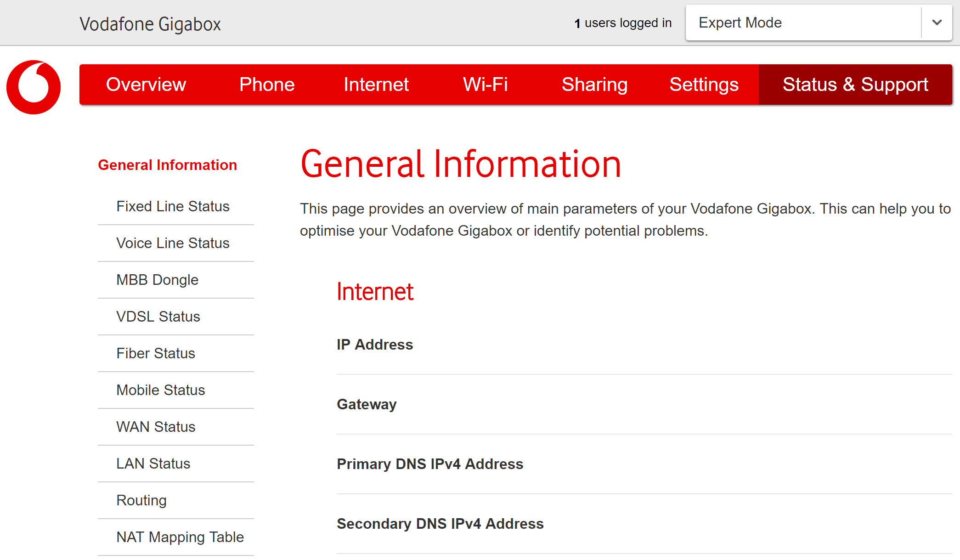Open the Overview tab
This screenshot has height=560, width=960.
(x=146, y=85)
